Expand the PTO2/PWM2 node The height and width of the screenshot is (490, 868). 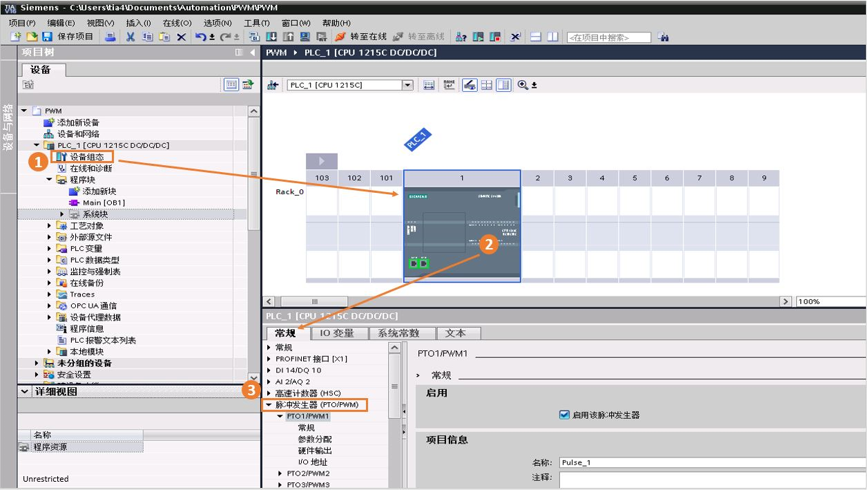280,473
